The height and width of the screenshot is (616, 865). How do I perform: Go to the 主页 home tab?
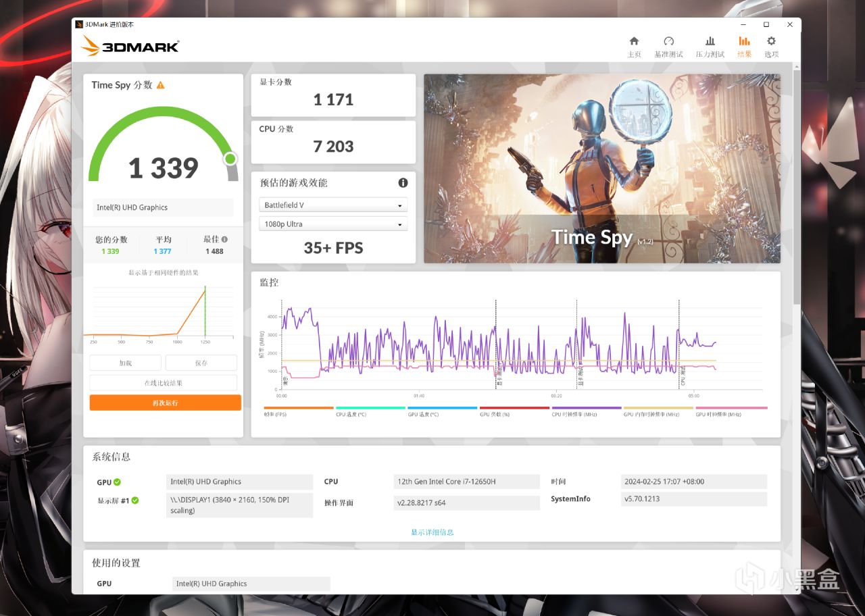click(x=634, y=47)
